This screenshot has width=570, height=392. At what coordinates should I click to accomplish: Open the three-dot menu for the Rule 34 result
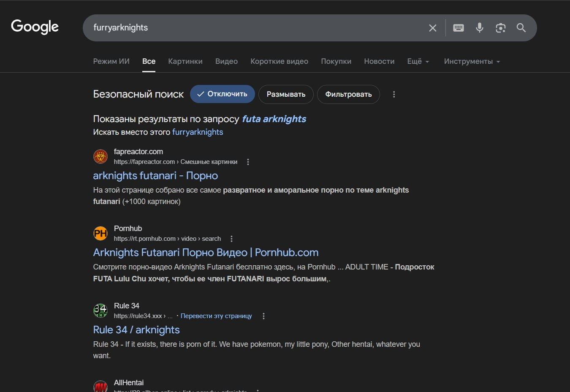click(263, 316)
